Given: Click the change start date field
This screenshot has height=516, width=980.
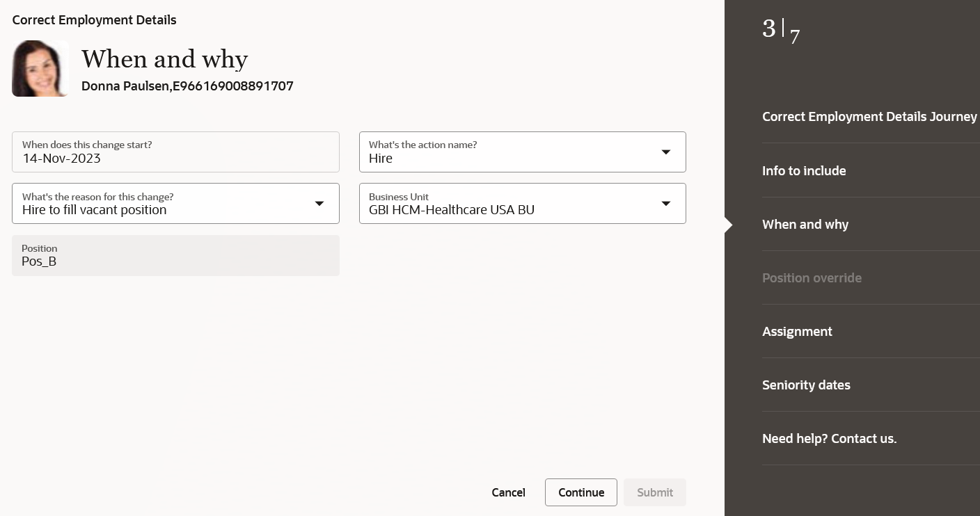Looking at the screenshot, I should (x=175, y=152).
